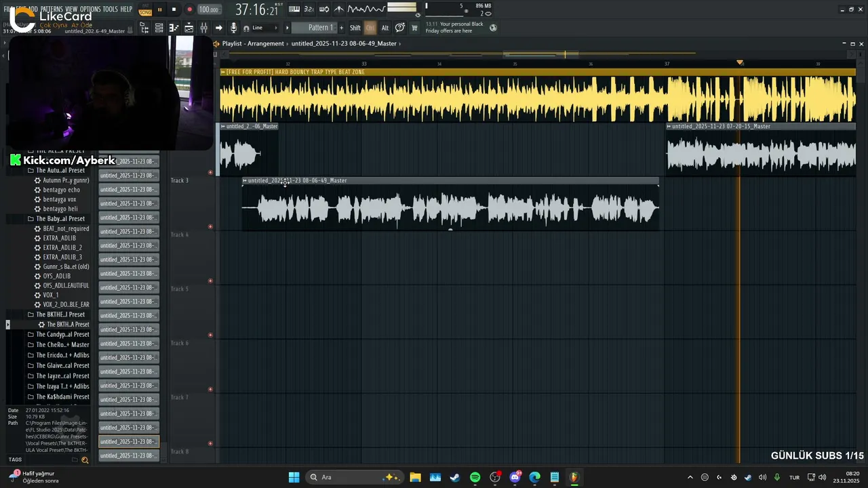Click the TAGS label in browser
The width and height of the screenshot is (868, 488).
pos(15,460)
